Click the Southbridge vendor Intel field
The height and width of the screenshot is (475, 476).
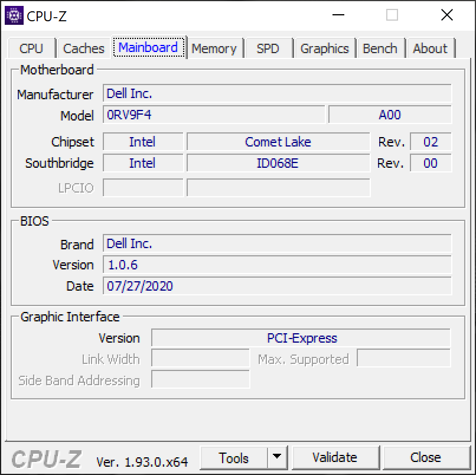coord(143,163)
